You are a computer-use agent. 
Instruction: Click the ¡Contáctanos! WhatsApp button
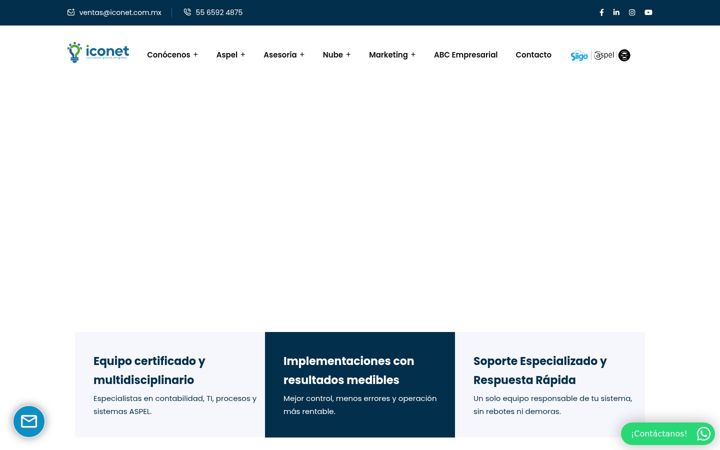pos(668,433)
